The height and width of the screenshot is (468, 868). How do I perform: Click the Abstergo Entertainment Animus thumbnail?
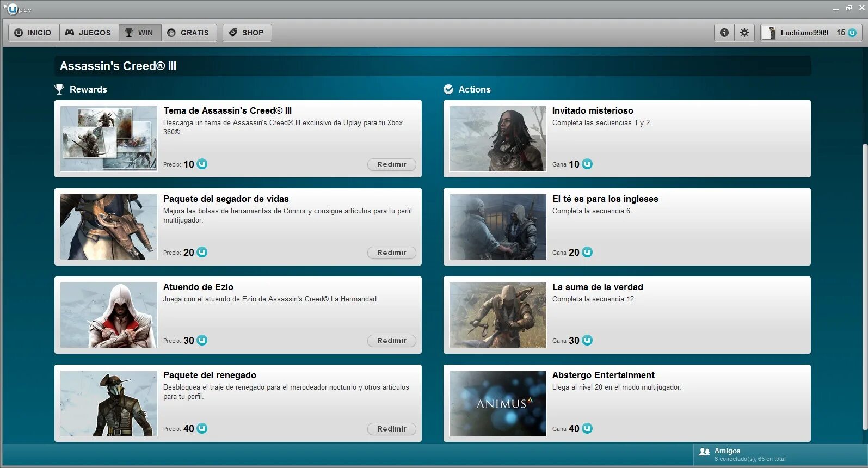(498, 403)
